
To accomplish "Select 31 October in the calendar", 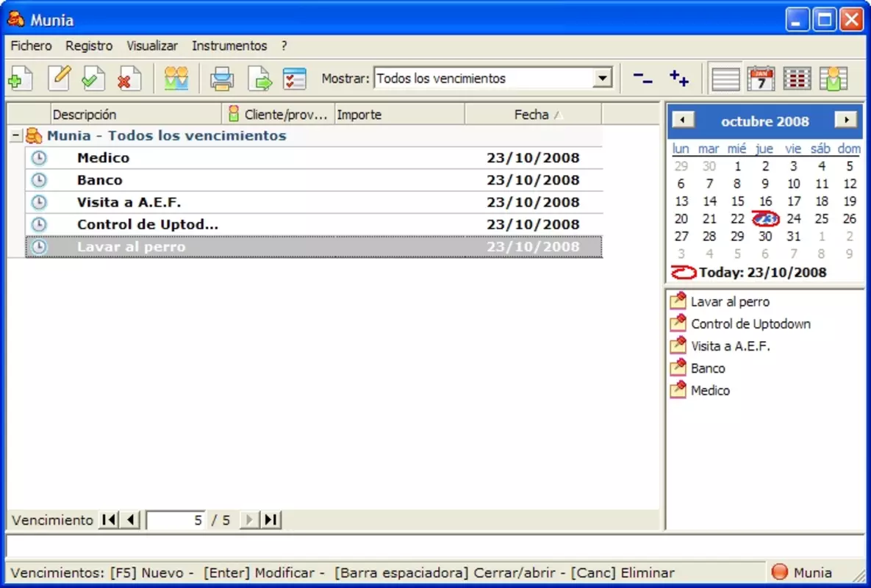I will 793,236.
